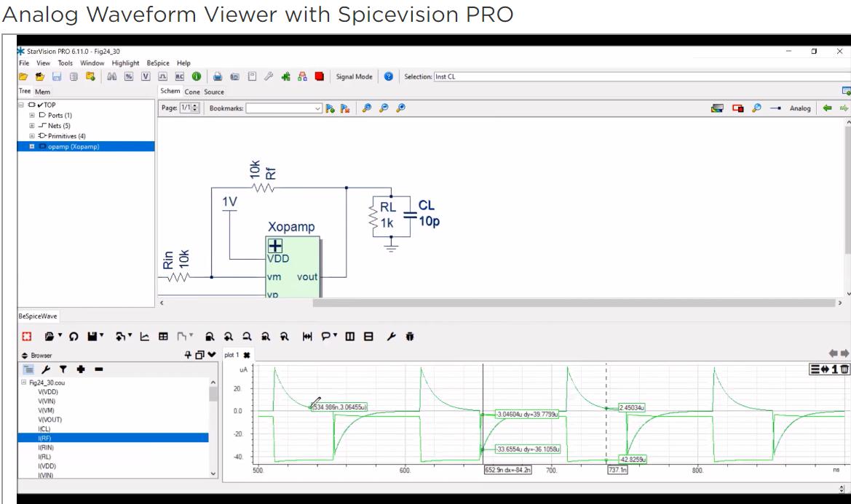851x504 pixels.
Task: Click the Page number stepper
Action: 195,108
